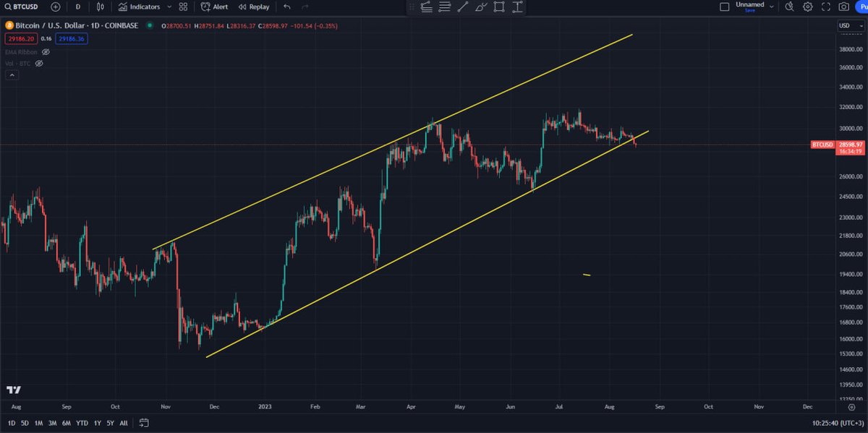868x433 pixels.
Task: Enter fullscreen mode
Action: pyautogui.click(x=826, y=7)
